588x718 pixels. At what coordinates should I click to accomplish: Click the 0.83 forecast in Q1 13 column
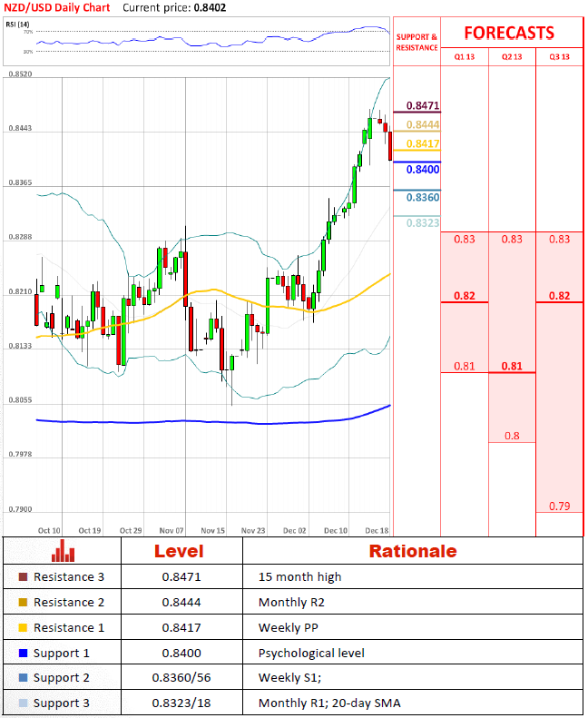coord(465,240)
